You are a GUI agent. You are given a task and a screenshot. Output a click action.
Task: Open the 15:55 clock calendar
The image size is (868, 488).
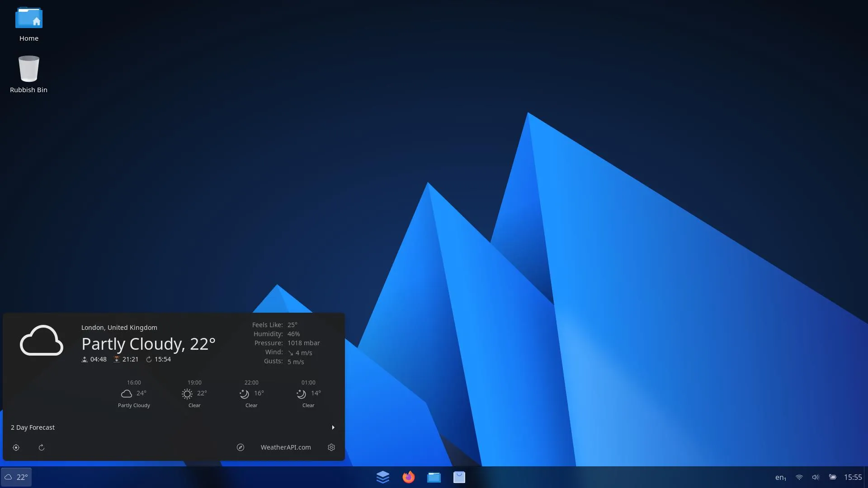coord(853,477)
